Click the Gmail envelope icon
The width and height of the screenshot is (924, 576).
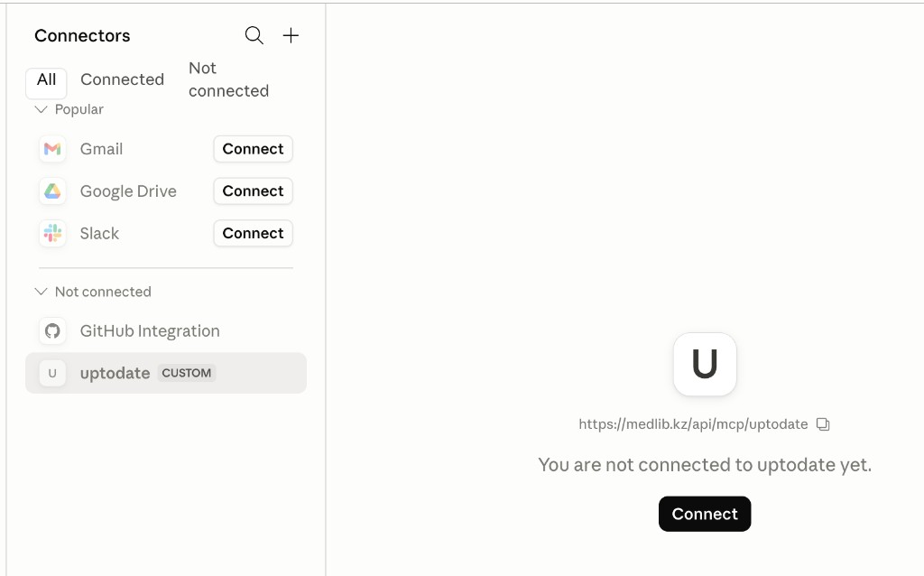[x=52, y=149]
